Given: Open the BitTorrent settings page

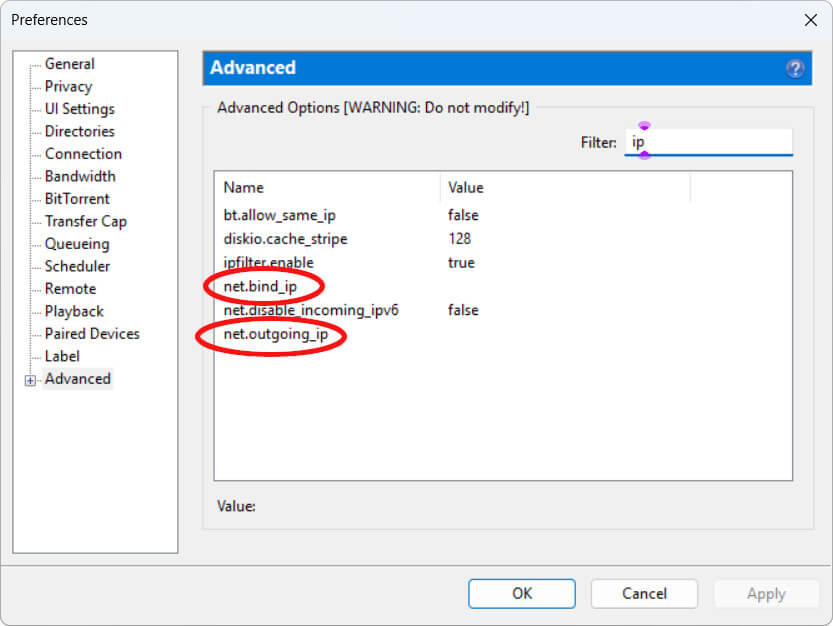Looking at the screenshot, I should coord(77,199).
